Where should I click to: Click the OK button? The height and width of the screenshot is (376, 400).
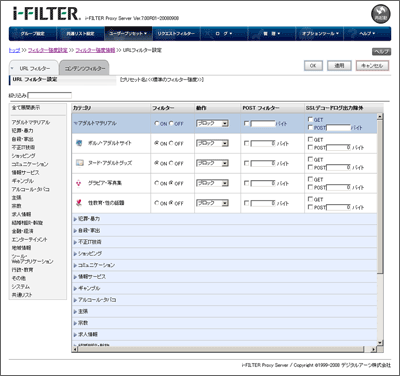point(313,66)
